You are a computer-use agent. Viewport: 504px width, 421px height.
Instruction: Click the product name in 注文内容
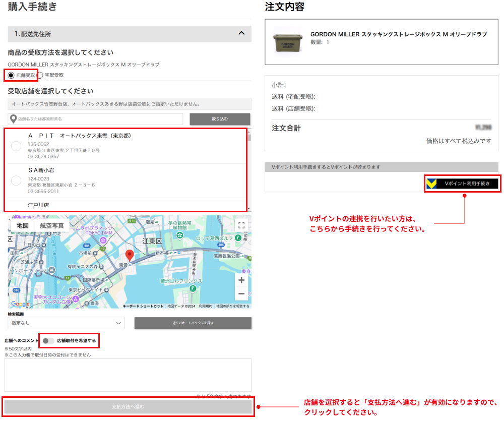click(x=399, y=34)
